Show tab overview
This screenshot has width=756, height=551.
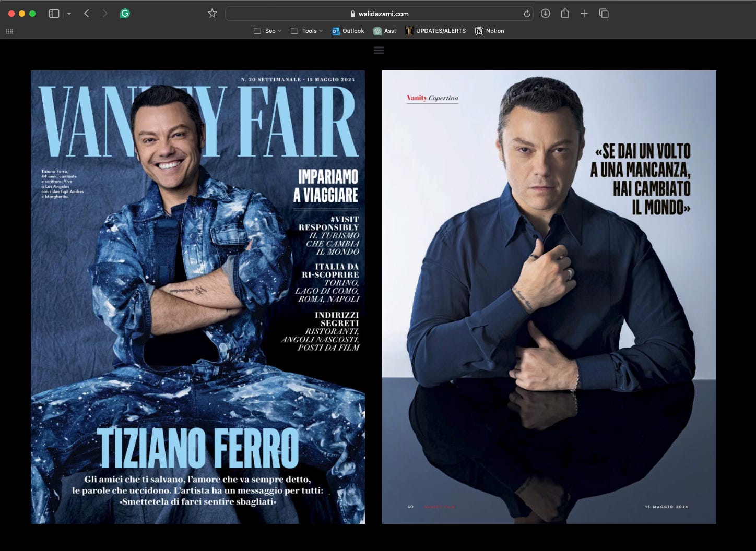(x=604, y=14)
